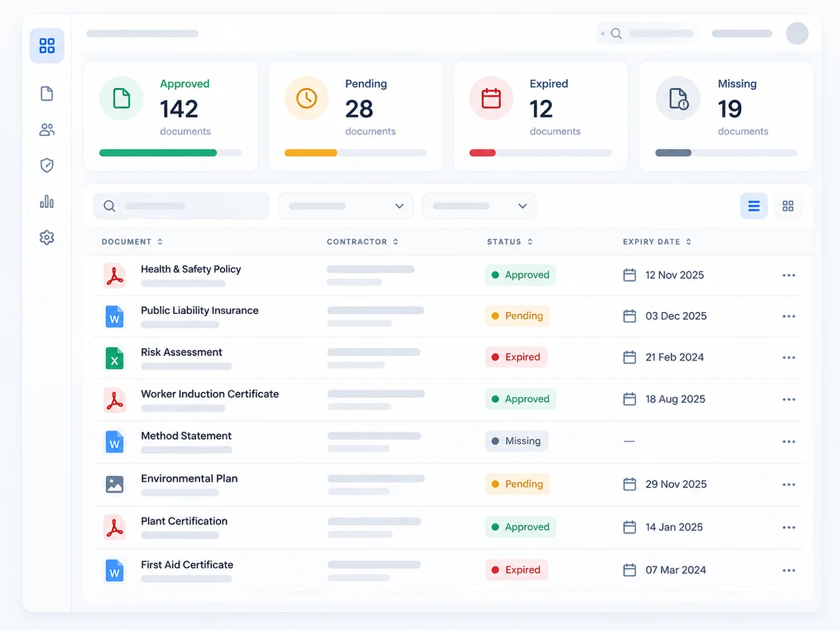Open the dashboard grid icon in sidebar
Image resolution: width=840 pixels, height=630 pixels.
[47, 45]
